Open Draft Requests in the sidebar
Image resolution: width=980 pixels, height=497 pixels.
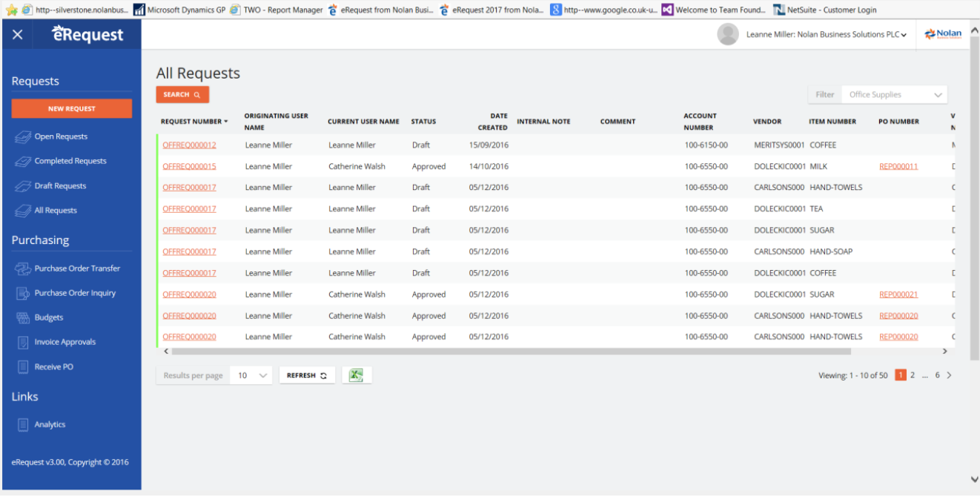tap(60, 186)
